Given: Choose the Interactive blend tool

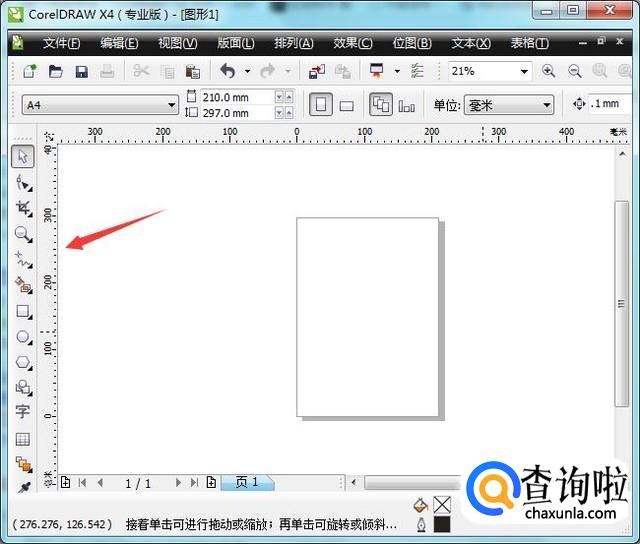Looking at the screenshot, I should pos(23,465).
